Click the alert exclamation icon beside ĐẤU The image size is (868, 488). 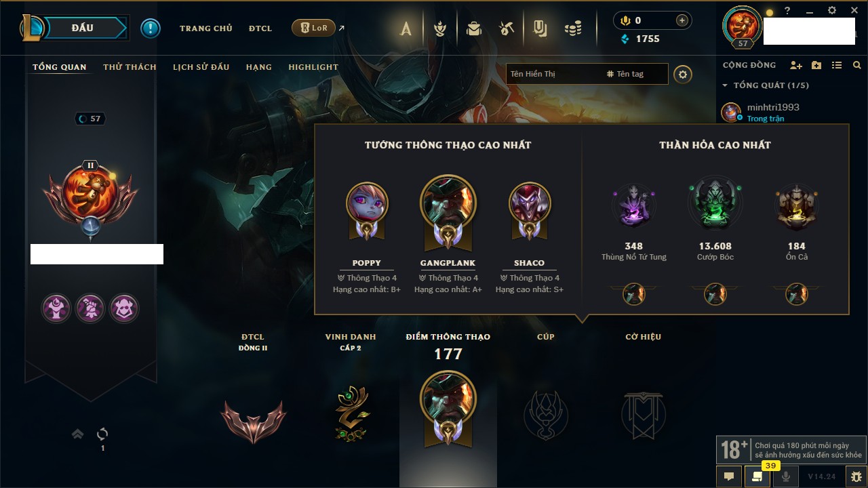(x=151, y=28)
